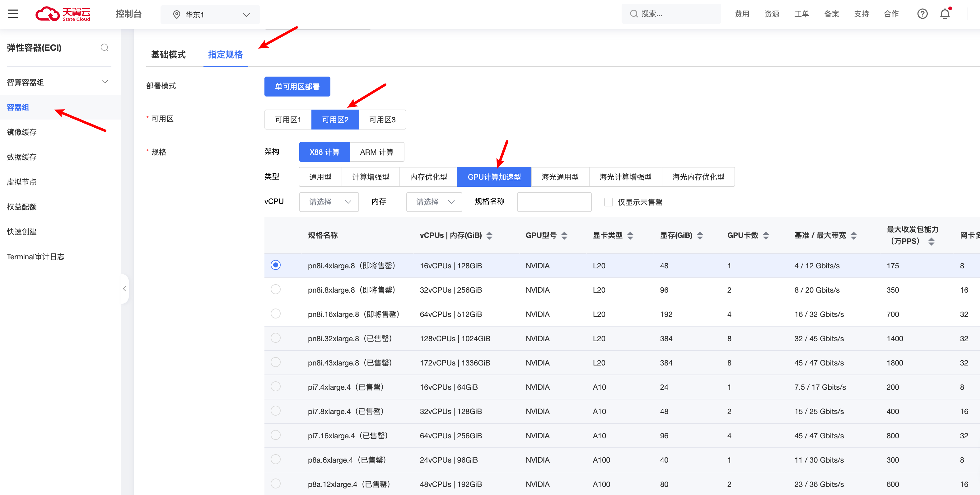Open the notification bell
Screen dimensions: 980x495
[945, 14]
